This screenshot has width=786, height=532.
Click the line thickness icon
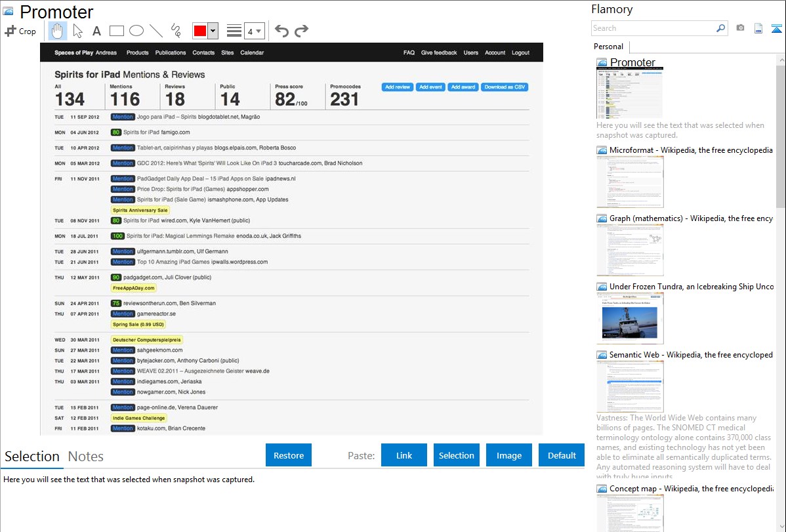tap(234, 31)
